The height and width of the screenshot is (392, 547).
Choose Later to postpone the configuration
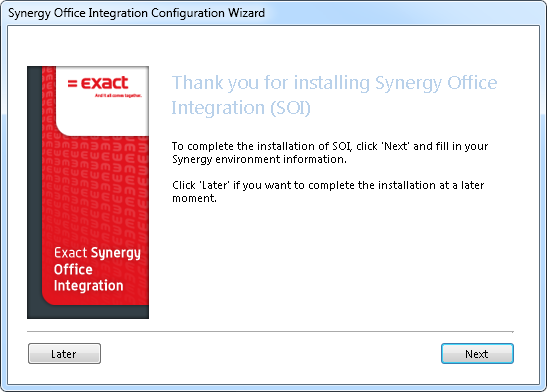[x=64, y=354]
